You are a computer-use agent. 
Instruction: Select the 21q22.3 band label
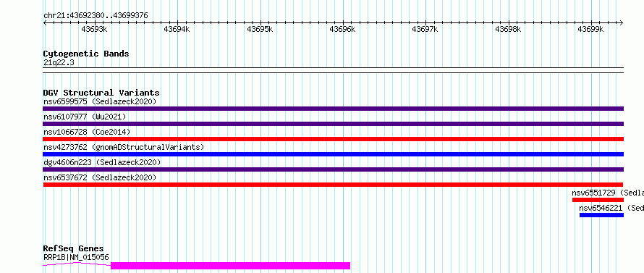(59, 63)
